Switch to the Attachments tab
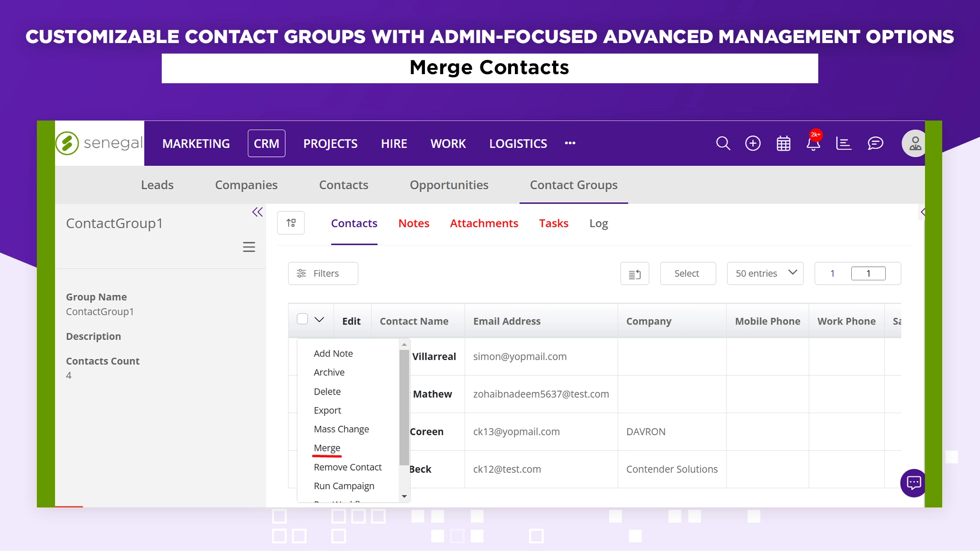980x551 pixels. (x=484, y=223)
